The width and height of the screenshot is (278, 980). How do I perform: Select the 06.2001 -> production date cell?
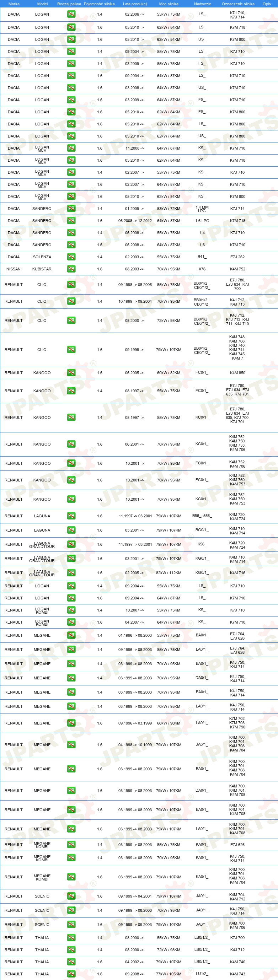tap(134, 444)
